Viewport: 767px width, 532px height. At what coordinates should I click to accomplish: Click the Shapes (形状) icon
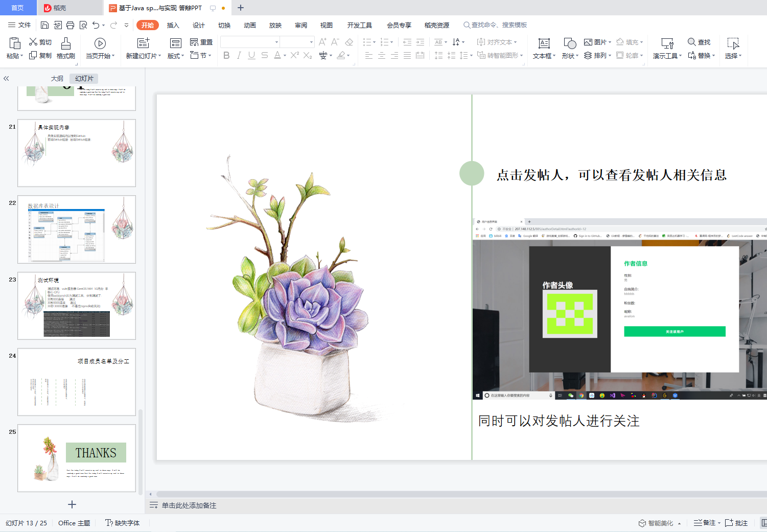tap(570, 43)
